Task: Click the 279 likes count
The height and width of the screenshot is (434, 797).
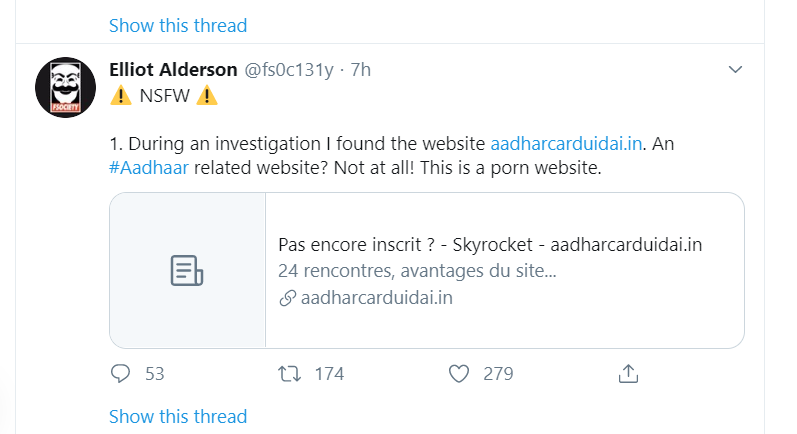Action: point(498,374)
